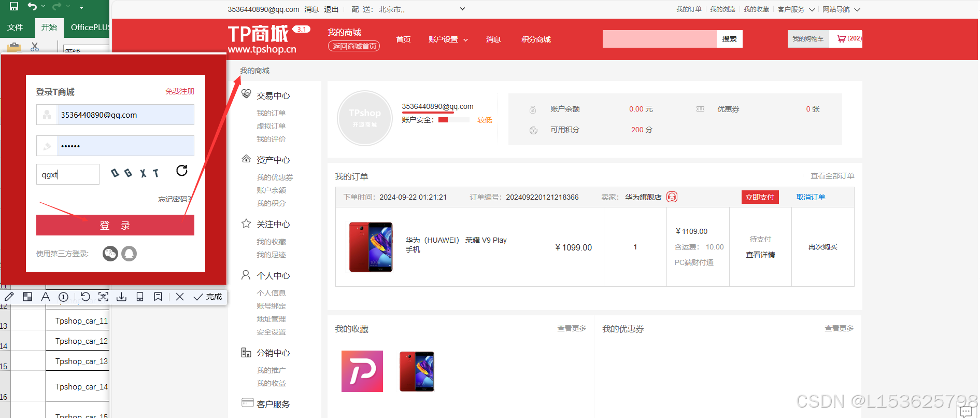Go to 首页 nav item
This screenshot has height=418, width=980.
point(403,39)
